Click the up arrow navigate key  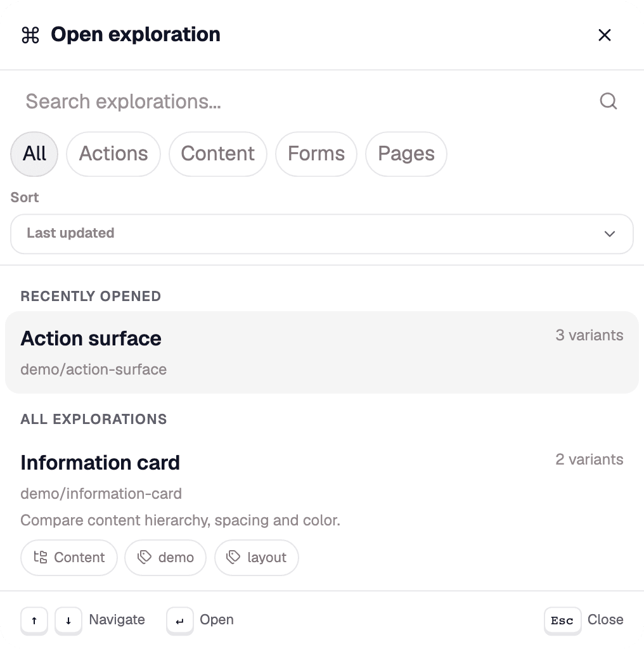point(34,620)
